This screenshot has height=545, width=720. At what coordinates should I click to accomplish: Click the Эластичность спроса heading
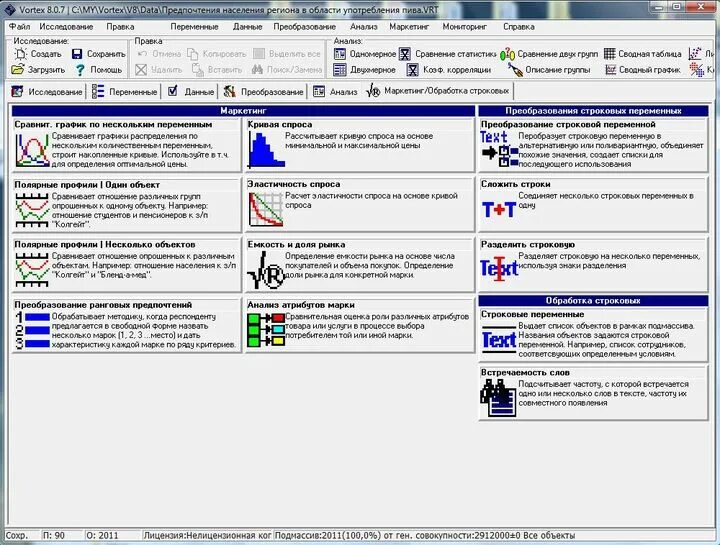click(x=294, y=184)
